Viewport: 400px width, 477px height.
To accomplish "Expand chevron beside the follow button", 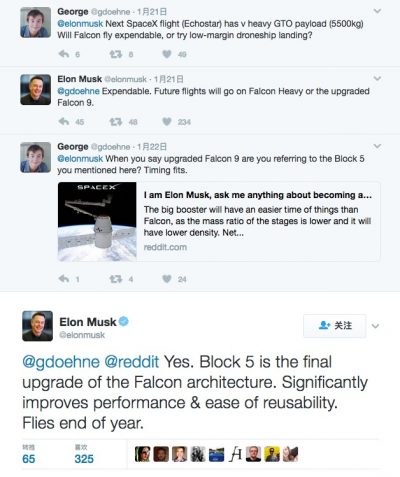I will click(375, 326).
